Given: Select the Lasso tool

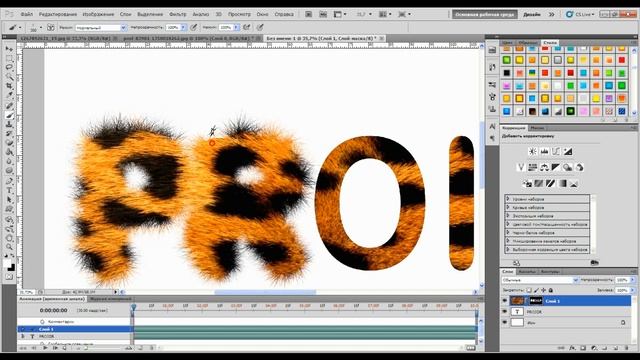Looking at the screenshot, I should [x=9, y=68].
